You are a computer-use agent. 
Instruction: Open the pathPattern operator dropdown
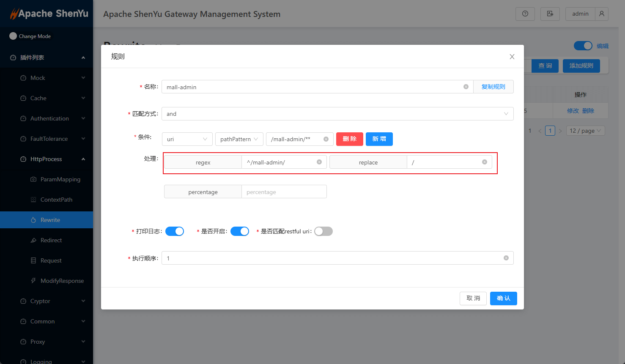[x=239, y=139]
